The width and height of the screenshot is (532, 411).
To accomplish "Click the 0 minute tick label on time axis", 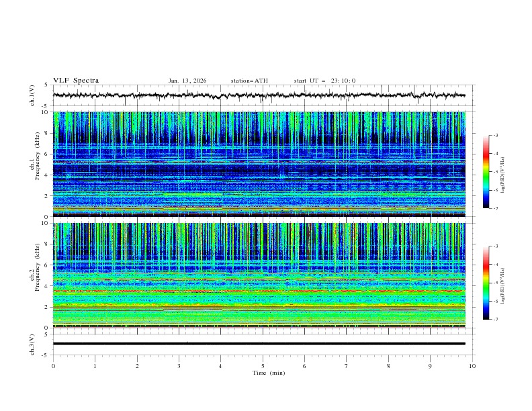I will pos(53,366).
